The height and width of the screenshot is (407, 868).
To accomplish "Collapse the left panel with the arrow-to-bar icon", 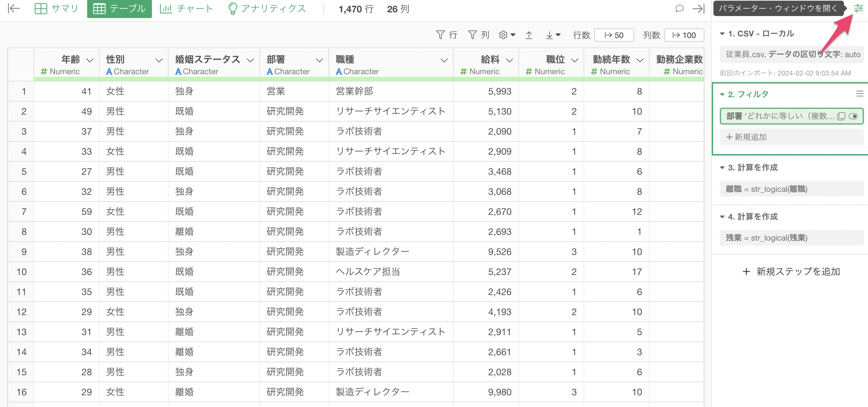I will click(13, 8).
